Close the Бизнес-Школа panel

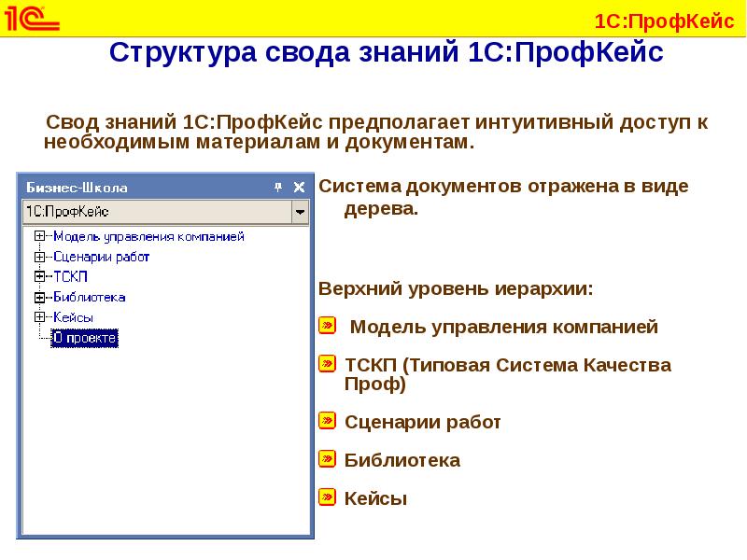pyautogui.click(x=299, y=188)
